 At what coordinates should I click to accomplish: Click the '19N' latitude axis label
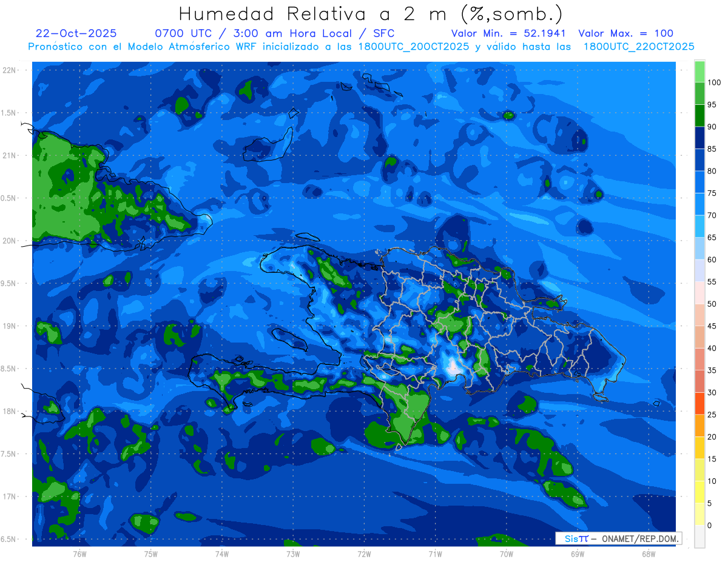click(9, 326)
